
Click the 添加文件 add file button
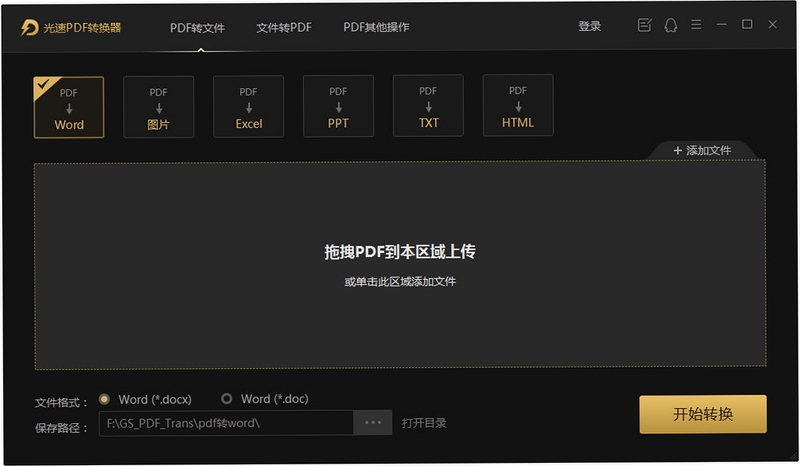coord(702,150)
